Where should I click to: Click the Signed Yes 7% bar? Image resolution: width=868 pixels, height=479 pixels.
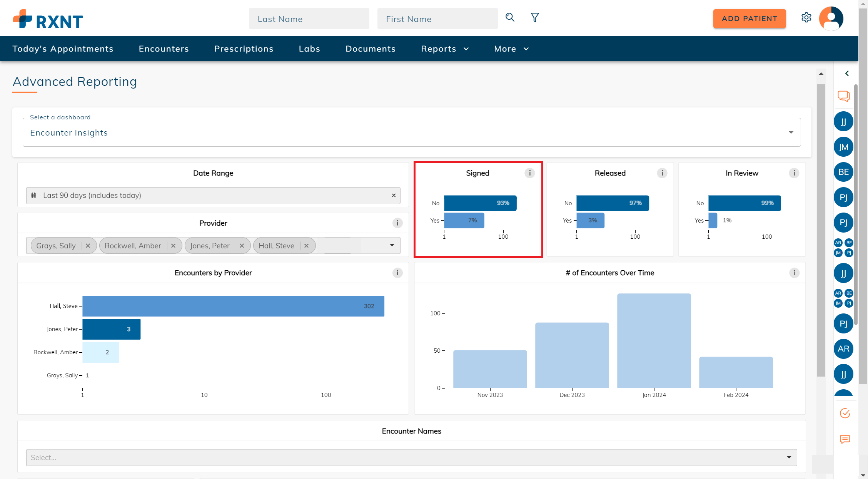(x=464, y=221)
